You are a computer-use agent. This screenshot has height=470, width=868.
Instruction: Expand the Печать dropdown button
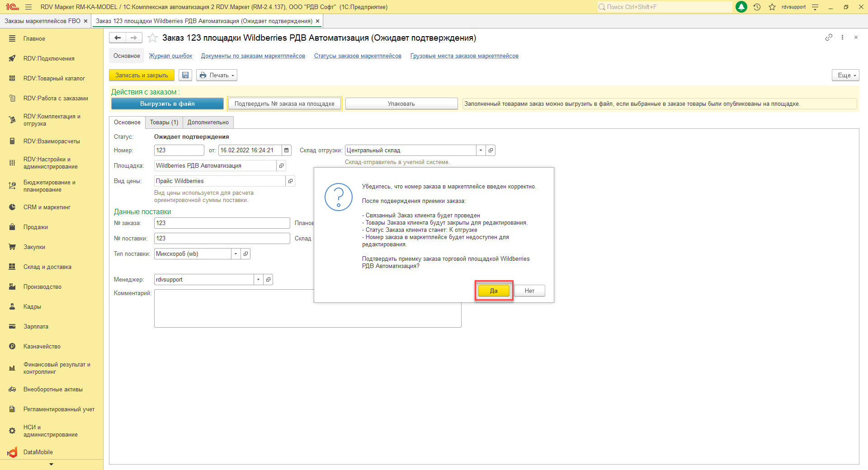click(217, 75)
